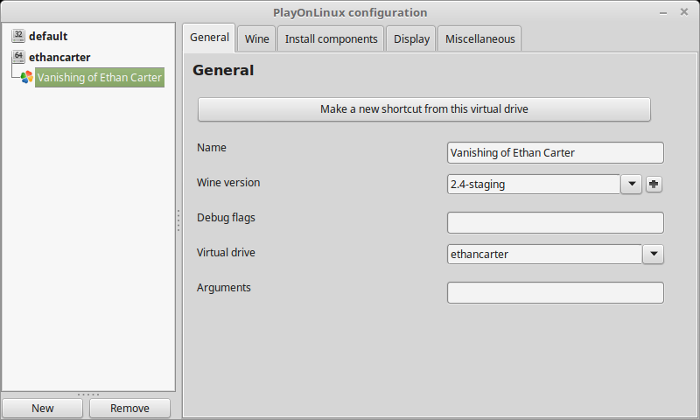This screenshot has width=700, height=420.
Task: Click the Name text field
Action: (555, 153)
